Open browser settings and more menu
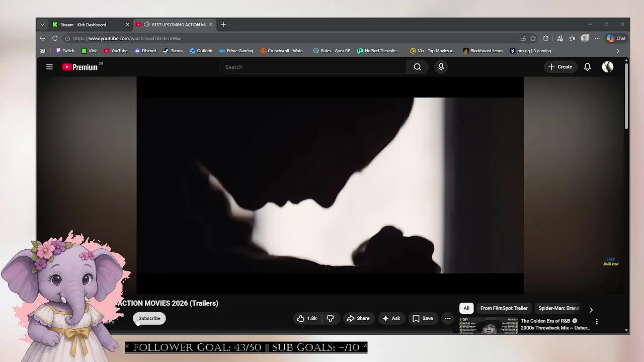The image size is (644, 362). coord(597,38)
